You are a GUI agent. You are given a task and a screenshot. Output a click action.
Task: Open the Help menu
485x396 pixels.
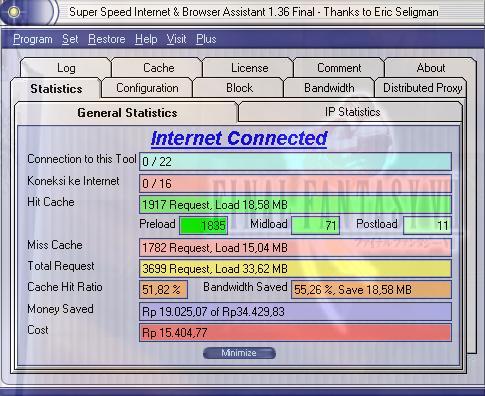pyautogui.click(x=146, y=39)
